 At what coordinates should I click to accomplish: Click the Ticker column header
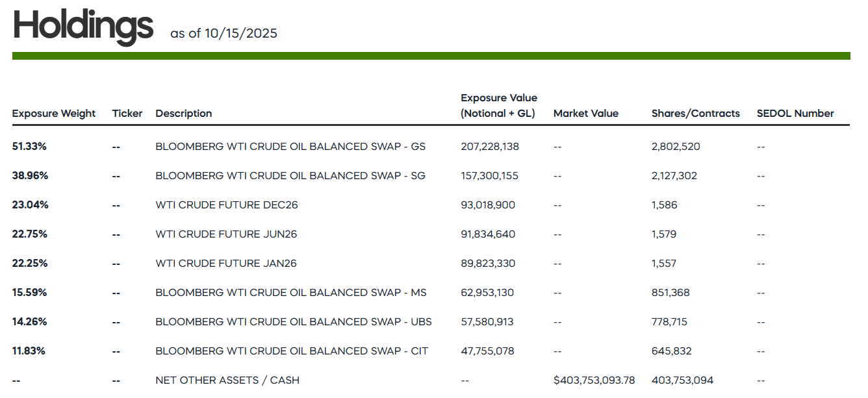(127, 114)
